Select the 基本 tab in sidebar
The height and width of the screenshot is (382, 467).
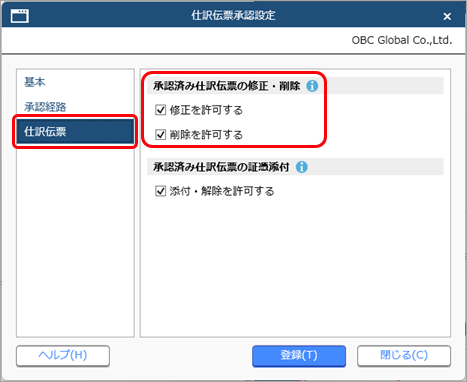coord(75,82)
